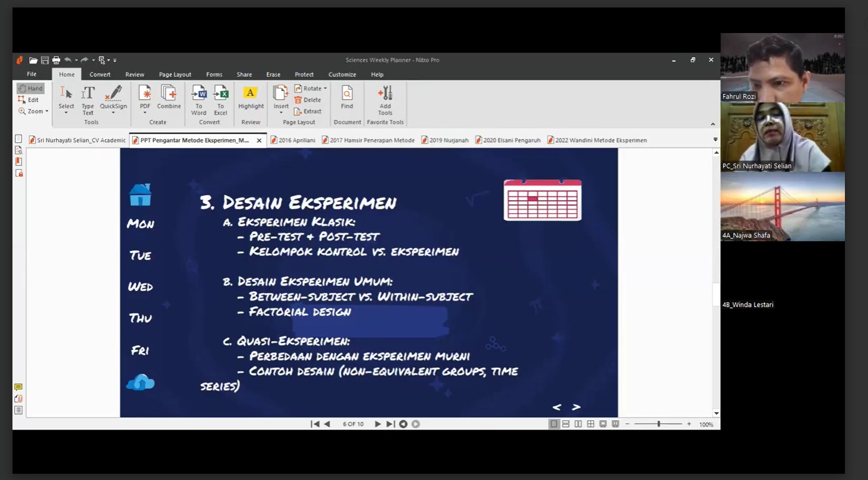This screenshot has width=868, height=480.
Task: Expand the QuickSign dropdown
Action: tap(113, 113)
